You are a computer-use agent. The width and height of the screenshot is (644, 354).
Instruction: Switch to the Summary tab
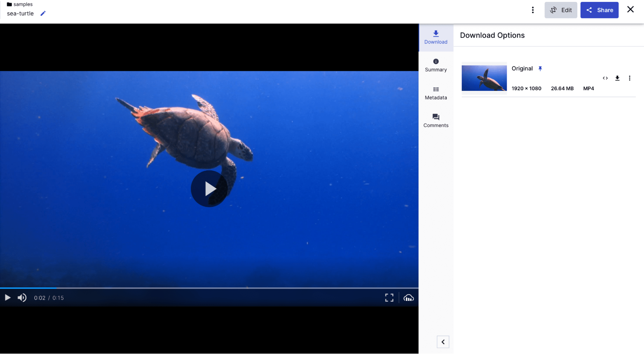[436, 65]
